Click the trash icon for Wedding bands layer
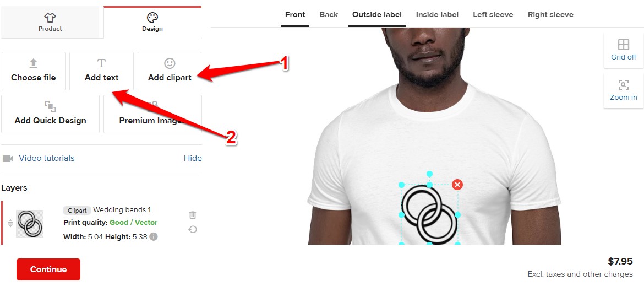644x286 pixels. pos(193,215)
